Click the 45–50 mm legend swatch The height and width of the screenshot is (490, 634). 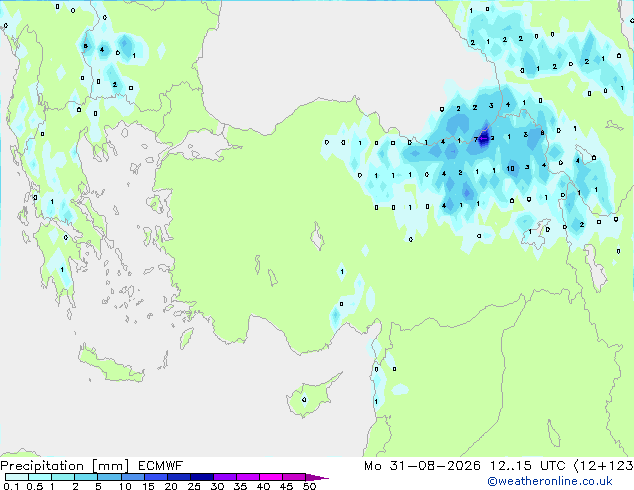pos(294,477)
